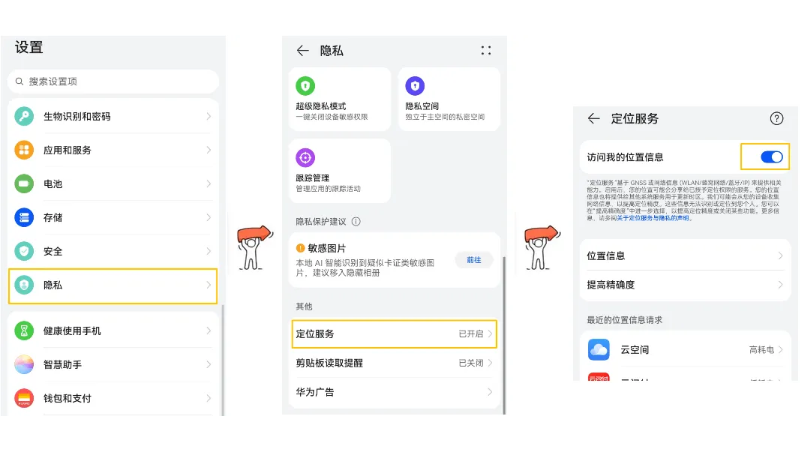Tap the orange warning dot by 敏感图片
The width and height of the screenshot is (800, 450).
(301, 248)
